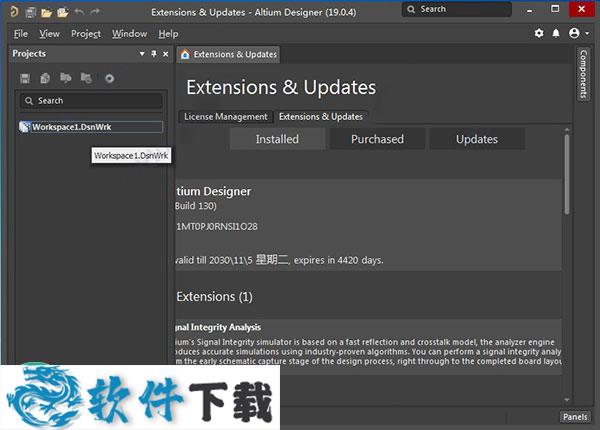Click the Extensions (1) heading
This screenshot has height=430, width=600.
[214, 297]
